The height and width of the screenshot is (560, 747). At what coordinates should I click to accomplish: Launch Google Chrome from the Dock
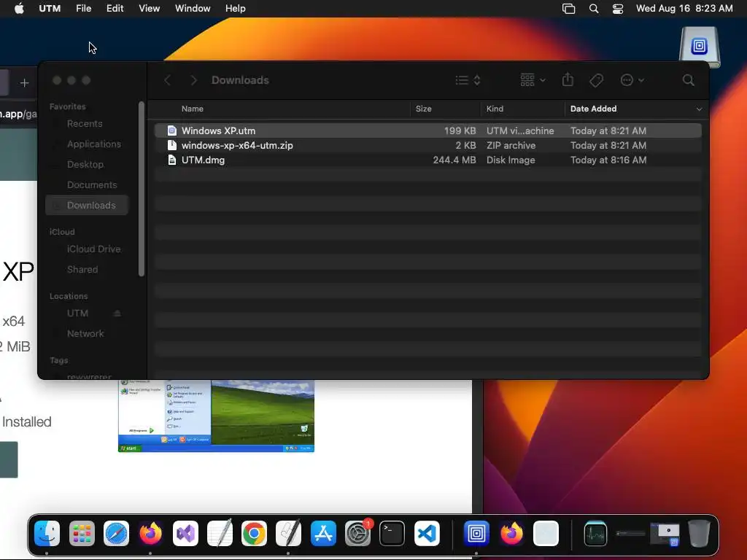(x=254, y=533)
